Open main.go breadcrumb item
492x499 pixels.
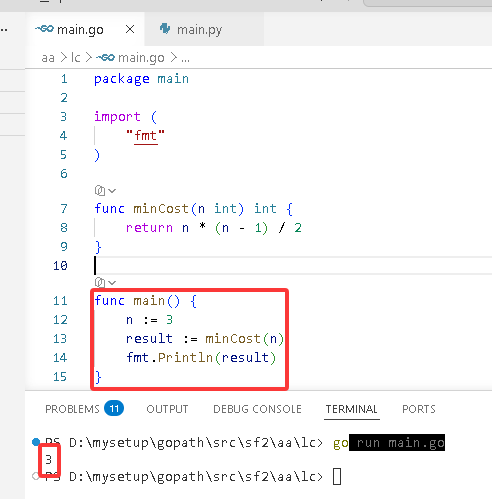[x=130, y=58]
